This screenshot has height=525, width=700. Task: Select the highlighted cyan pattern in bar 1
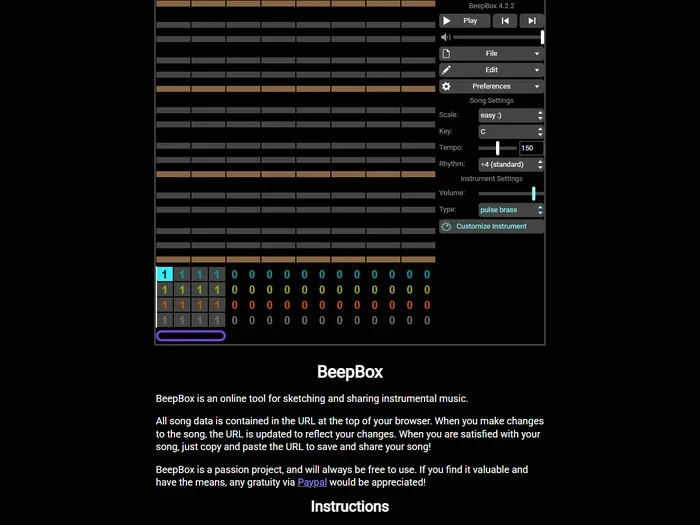coord(164,274)
